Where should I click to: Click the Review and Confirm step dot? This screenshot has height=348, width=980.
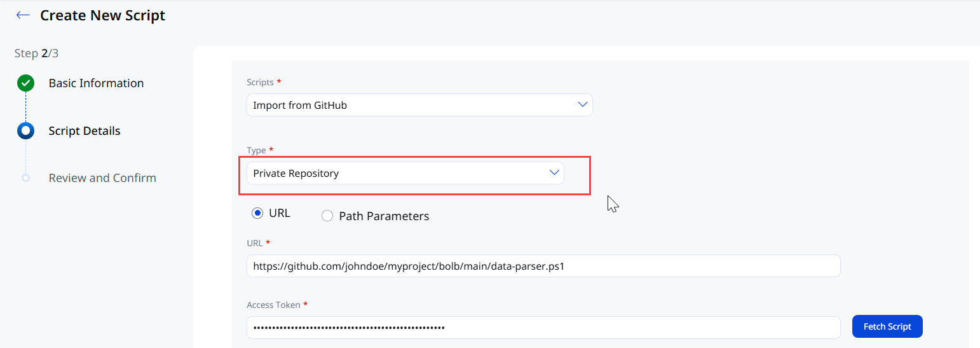(x=25, y=178)
